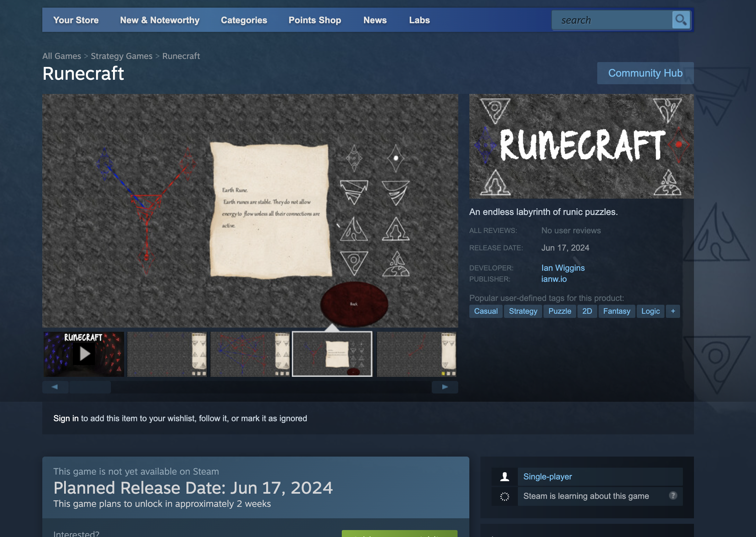Open the Your Store menu
This screenshot has height=537, width=756.
point(76,20)
